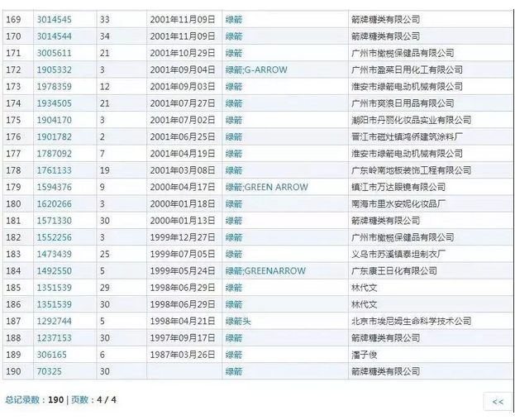Select the 页数 4 / 4 page indicator

click(93, 399)
